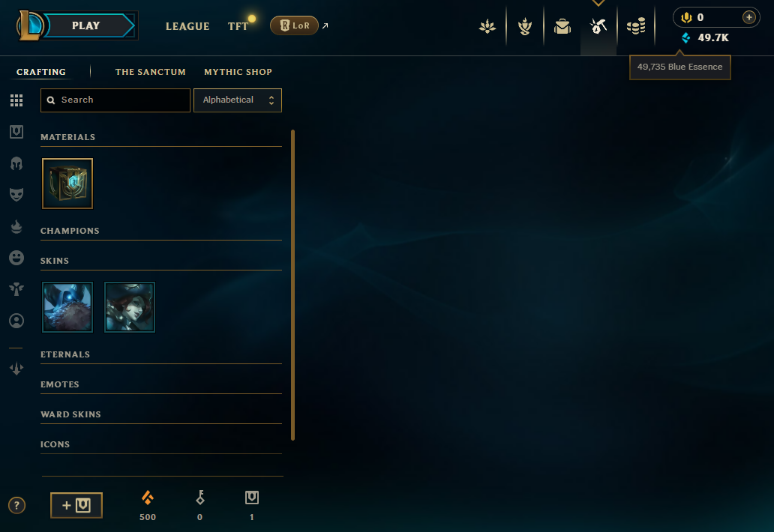Open the Store coins icon
Viewport: 774px width, 532px height.
click(636, 26)
